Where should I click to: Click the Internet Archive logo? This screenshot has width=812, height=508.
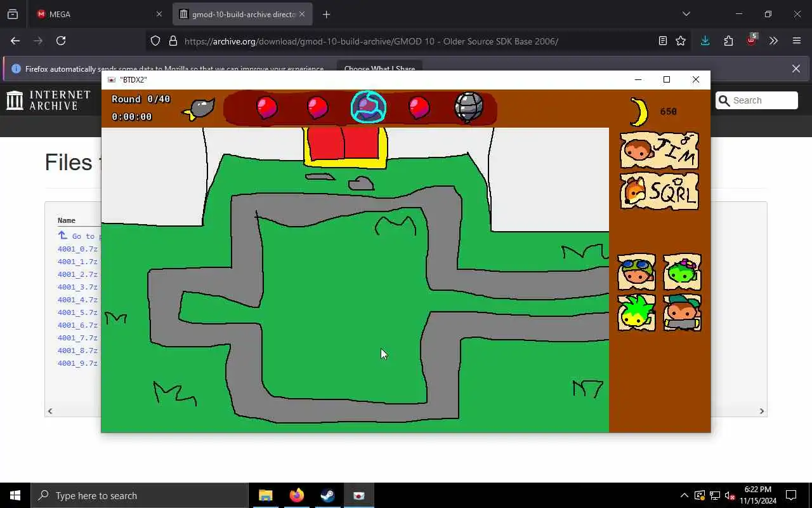click(x=49, y=100)
